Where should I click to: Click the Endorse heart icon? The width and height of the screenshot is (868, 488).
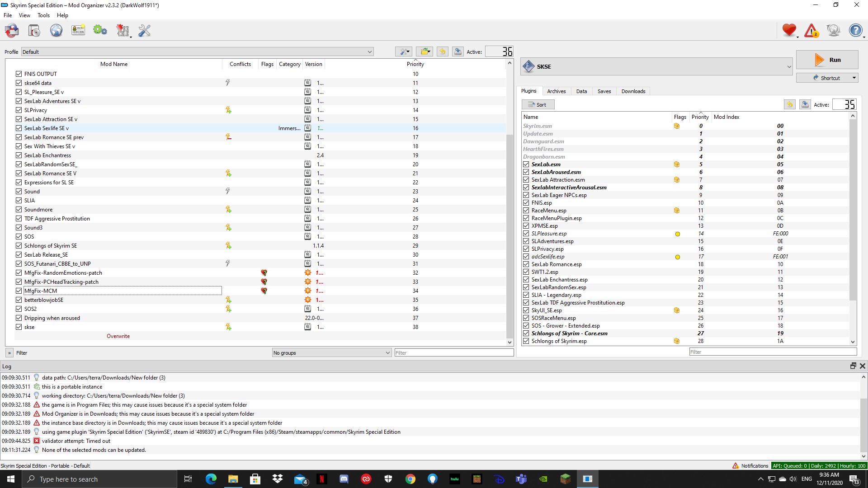[x=789, y=31]
